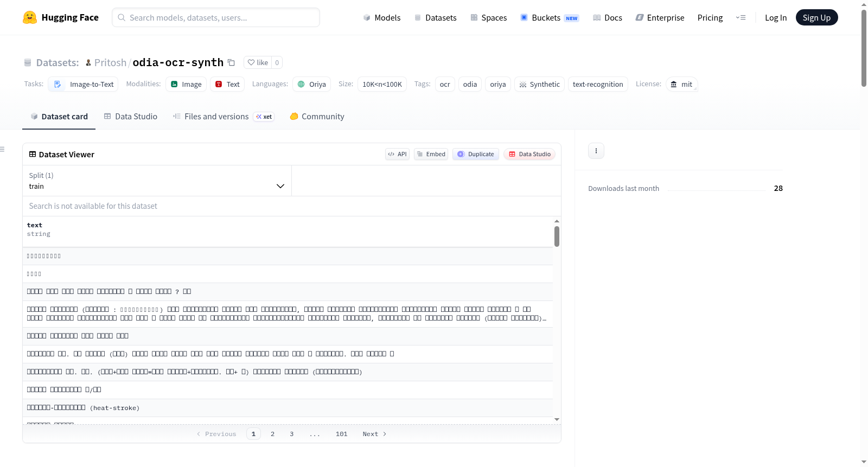Click the three-dot options button in sidebar
868x467 pixels.
596,151
